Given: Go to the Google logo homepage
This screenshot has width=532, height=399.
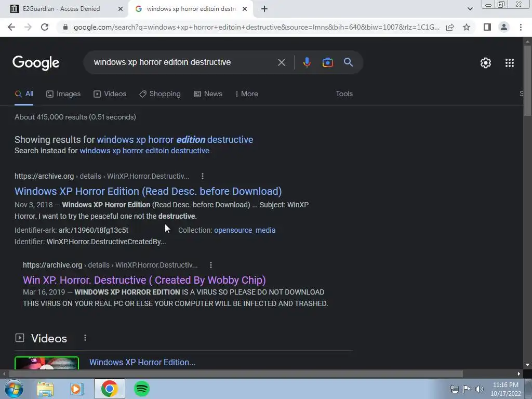Looking at the screenshot, I should [36, 63].
